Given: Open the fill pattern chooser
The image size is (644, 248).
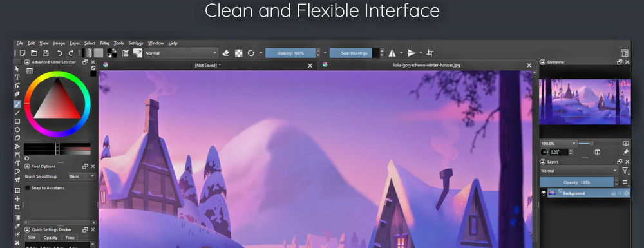Looking at the screenshot, I should 99,53.
